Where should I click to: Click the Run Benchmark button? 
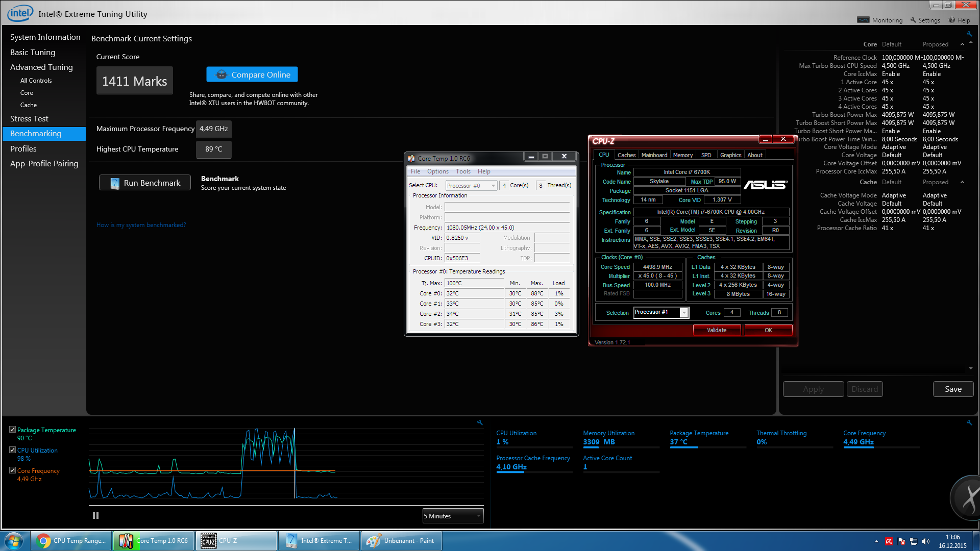[x=145, y=183]
